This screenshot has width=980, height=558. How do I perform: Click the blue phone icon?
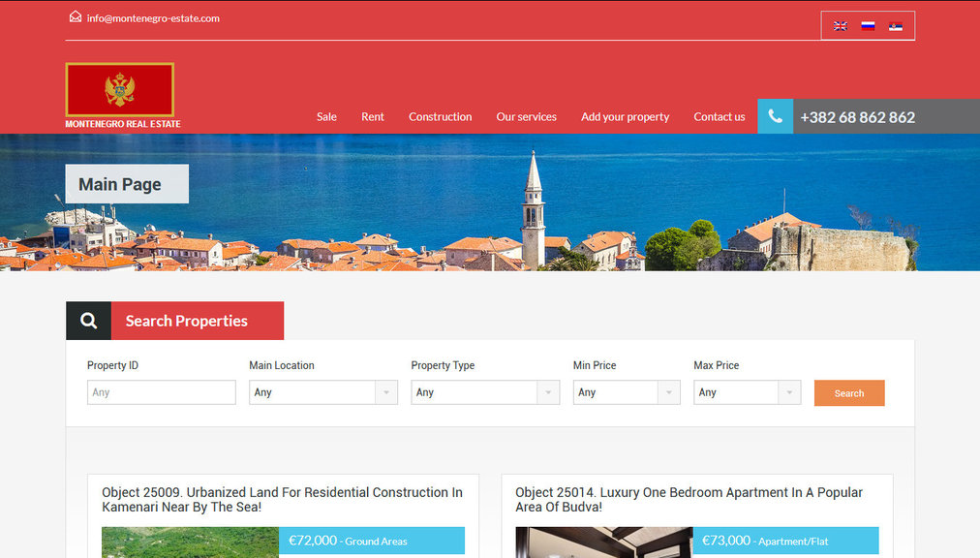(x=775, y=116)
